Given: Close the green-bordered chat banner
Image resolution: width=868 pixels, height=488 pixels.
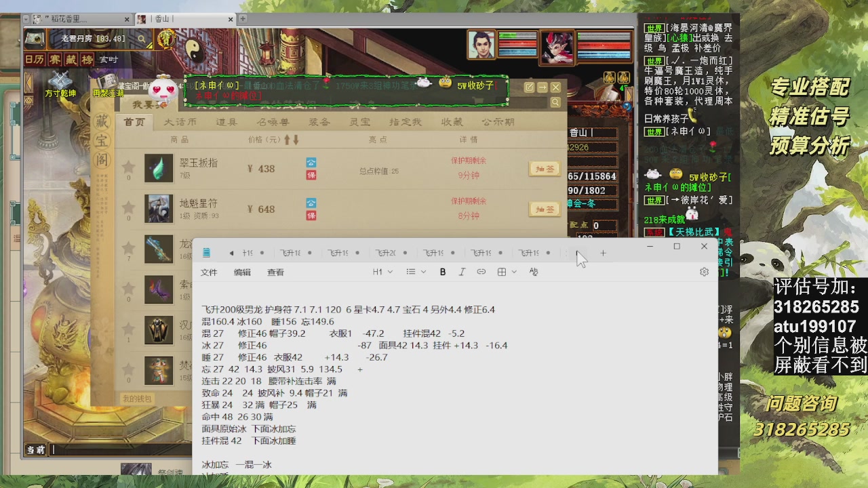Looking at the screenshot, I should point(555,87).
